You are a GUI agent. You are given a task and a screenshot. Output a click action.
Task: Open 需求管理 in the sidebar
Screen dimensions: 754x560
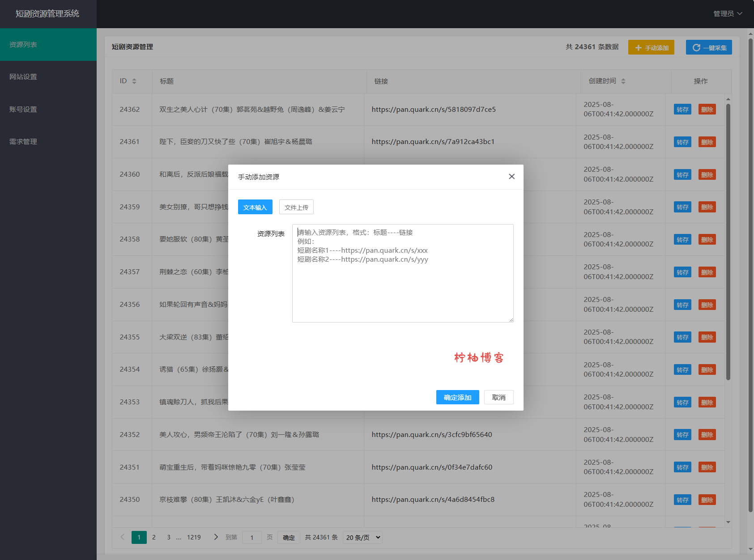coord(23,142)
